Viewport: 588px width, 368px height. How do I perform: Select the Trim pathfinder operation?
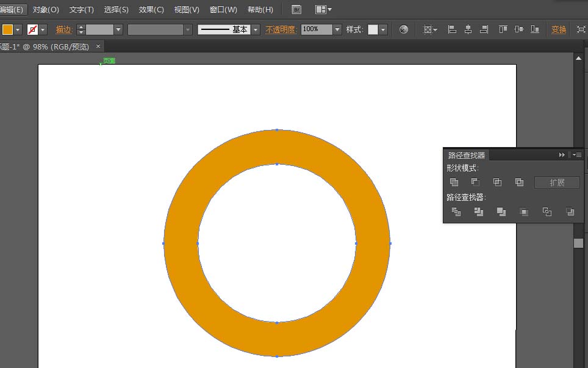pyautogui.click(x=479, y=212)
